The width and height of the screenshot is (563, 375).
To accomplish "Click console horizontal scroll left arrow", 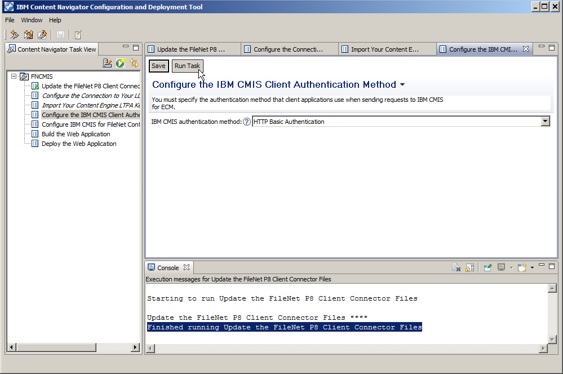I will pyautogui.click(x=151, y=348).
